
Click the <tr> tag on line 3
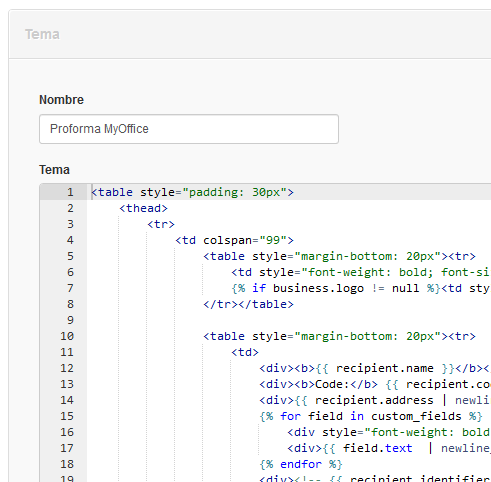pyautogui.click(x=161, y=224)
